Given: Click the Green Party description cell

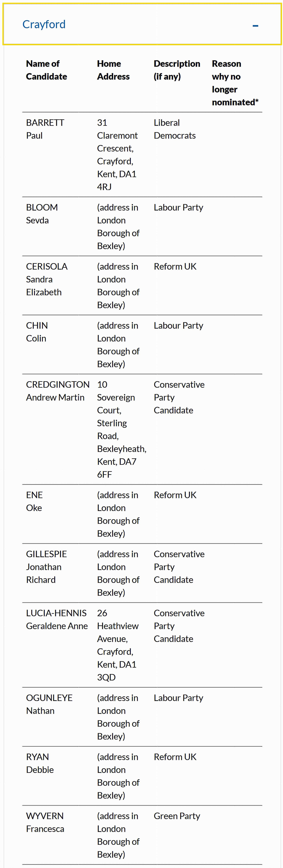Looking at the screenshot, I should coord(177,816).
